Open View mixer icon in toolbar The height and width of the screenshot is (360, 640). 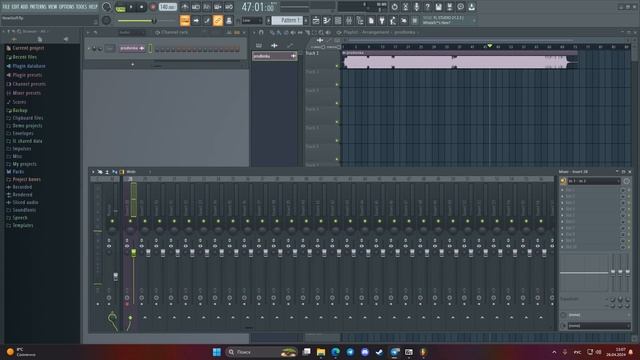pos(349,20)
